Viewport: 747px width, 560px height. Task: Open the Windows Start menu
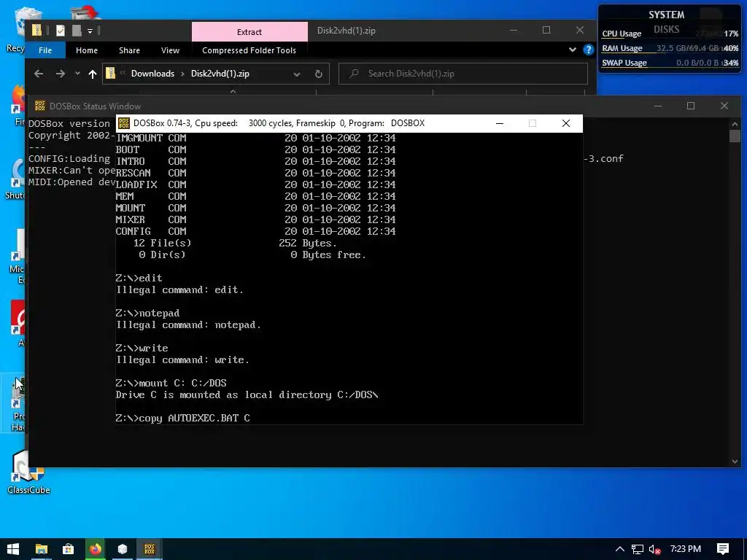point(13,549)
